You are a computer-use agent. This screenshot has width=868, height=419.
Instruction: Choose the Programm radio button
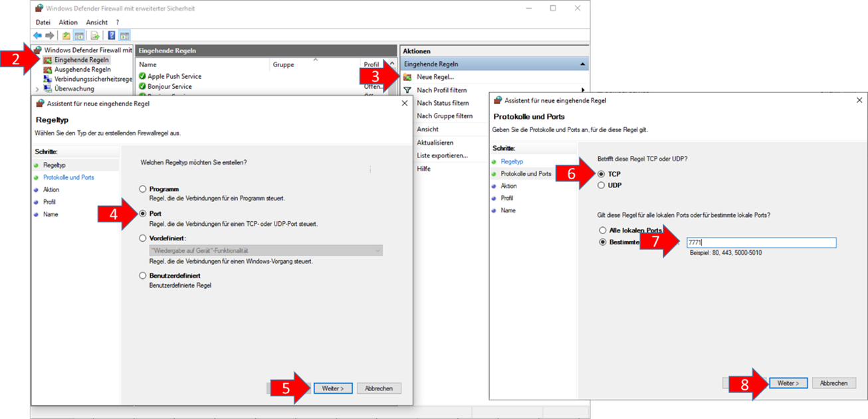[142, 189]
